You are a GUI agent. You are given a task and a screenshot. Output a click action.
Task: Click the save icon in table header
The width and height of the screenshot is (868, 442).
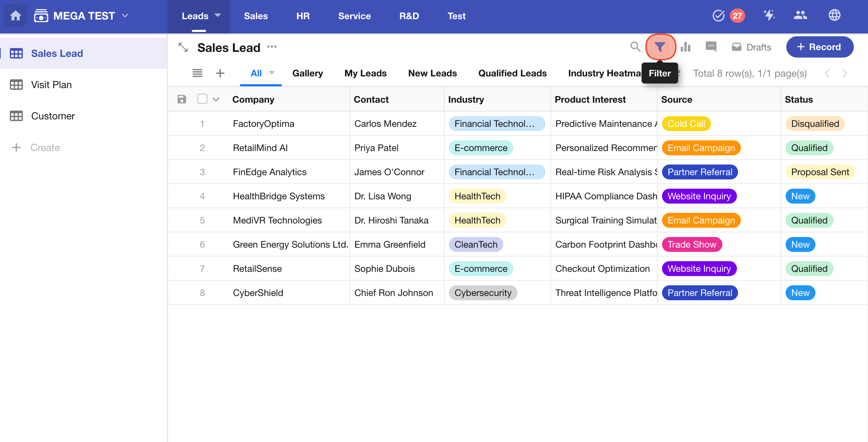[x=182, y=99]
